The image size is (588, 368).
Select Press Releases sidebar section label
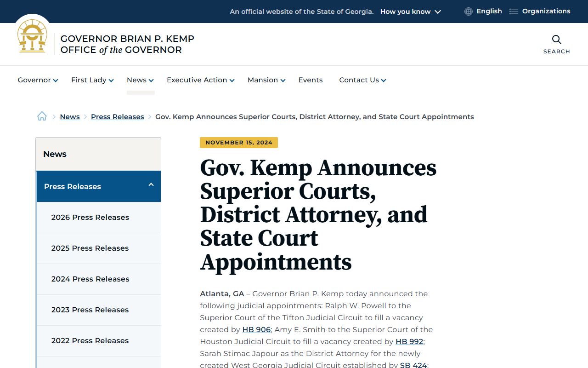point(73,186)
